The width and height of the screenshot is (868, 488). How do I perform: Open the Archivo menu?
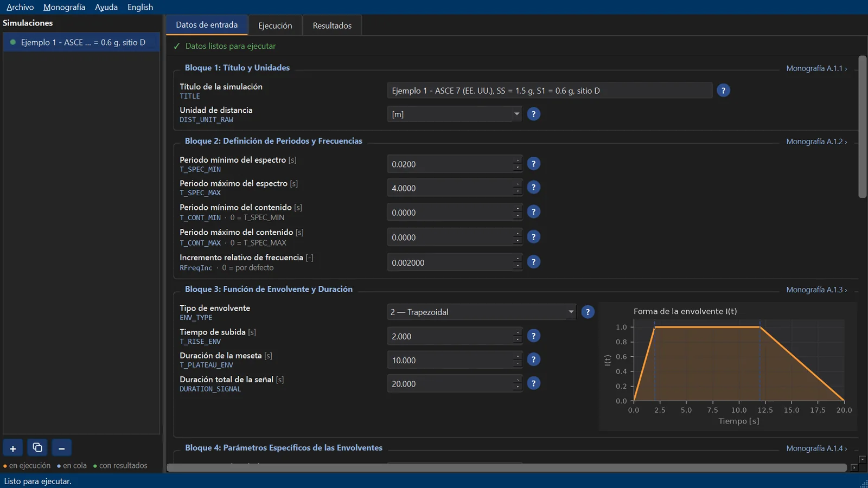click(x=20, y=7)
